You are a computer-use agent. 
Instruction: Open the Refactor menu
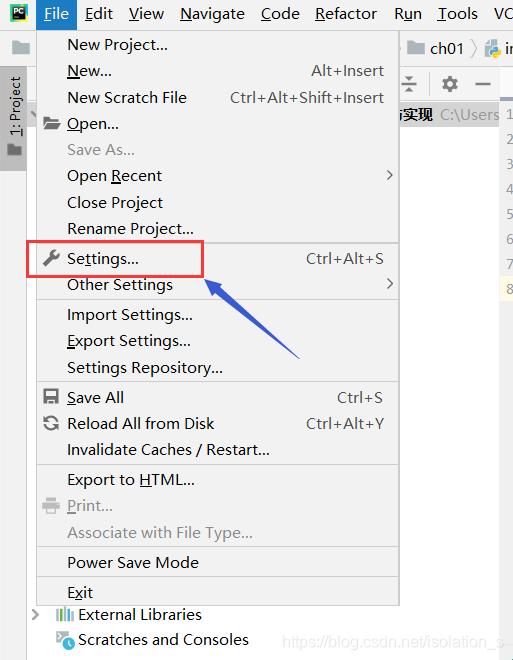(346, 14)
